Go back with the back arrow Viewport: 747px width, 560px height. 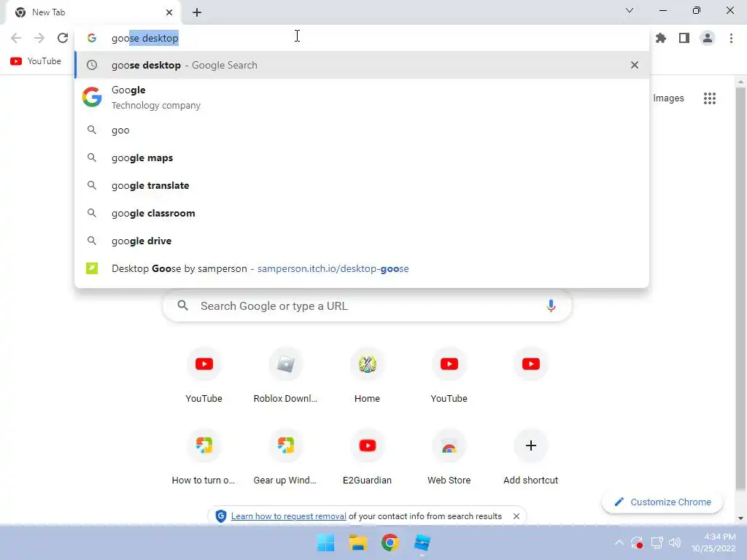16,38
